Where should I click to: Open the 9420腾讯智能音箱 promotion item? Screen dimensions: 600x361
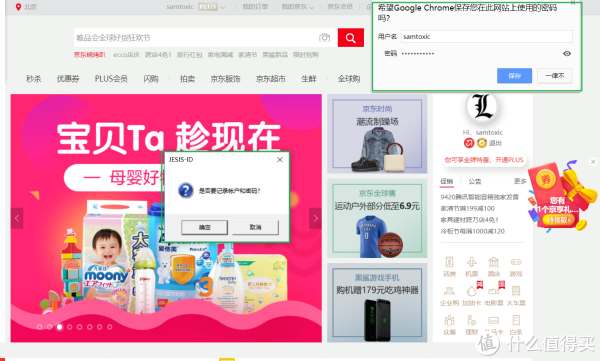(479, 197)
